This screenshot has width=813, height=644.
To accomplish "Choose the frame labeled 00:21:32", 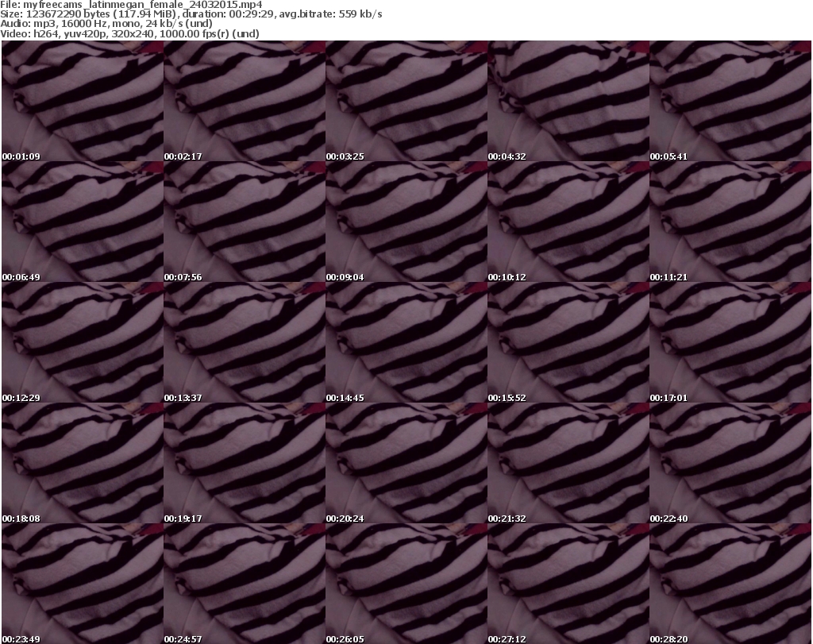I will pos(568,464).
